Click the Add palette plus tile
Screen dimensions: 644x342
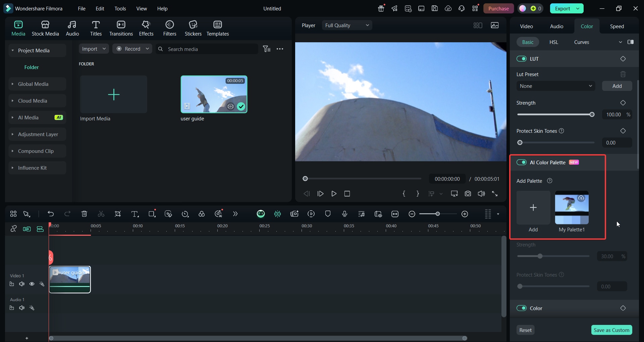click(533, 208)
